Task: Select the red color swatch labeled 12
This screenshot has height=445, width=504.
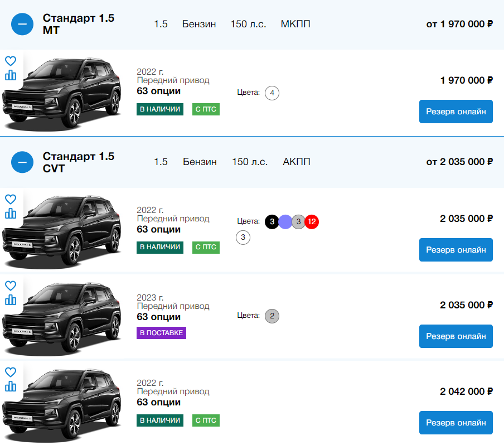Action: 312,222
